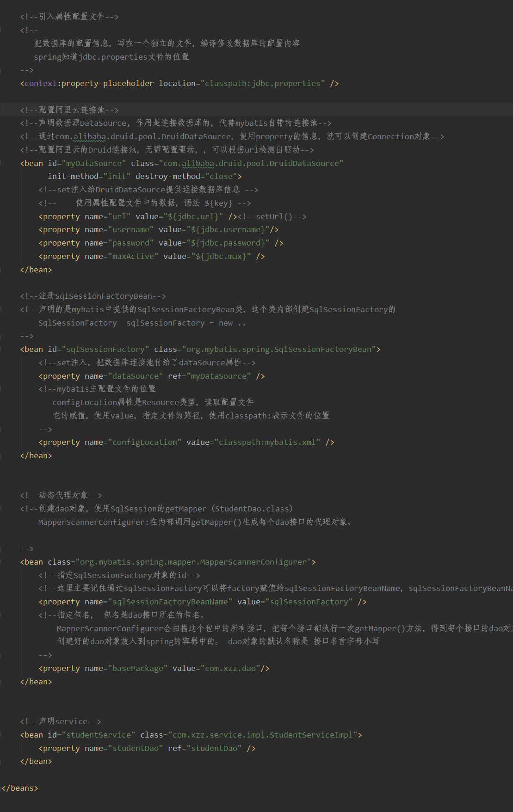Click "myDataSource" in the bean id attribute
This screenshot has width=513, height=812.
[93, 163]
